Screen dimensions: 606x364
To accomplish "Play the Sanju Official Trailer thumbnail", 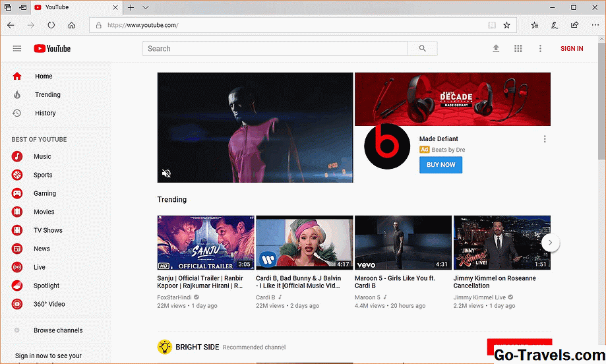I will point(205,243).
